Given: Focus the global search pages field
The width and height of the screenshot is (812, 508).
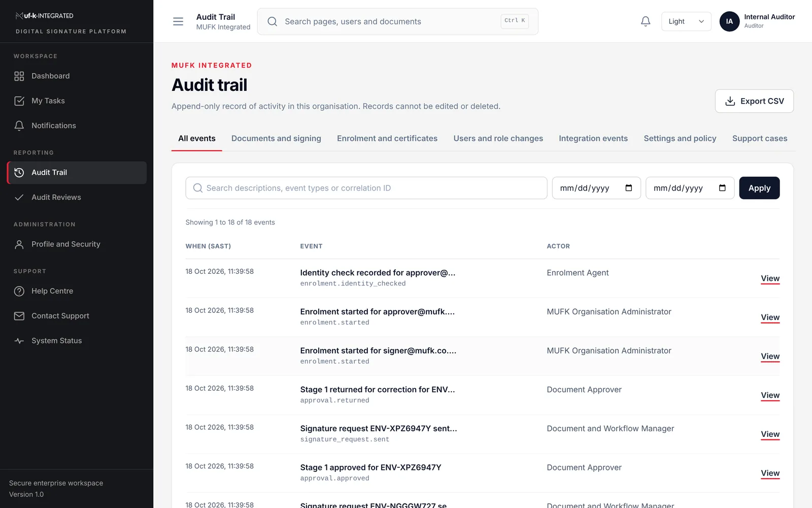Looking at the screenshot, I should click(397, 21).
